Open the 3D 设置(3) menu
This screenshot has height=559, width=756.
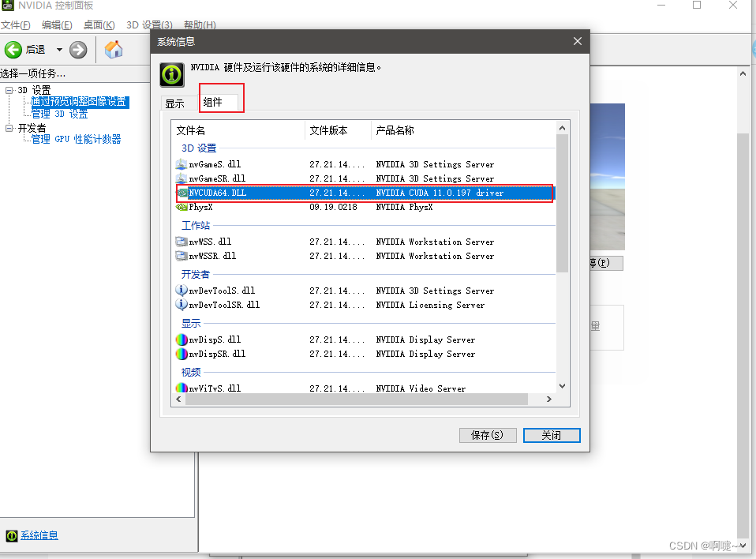pos(149,25)
